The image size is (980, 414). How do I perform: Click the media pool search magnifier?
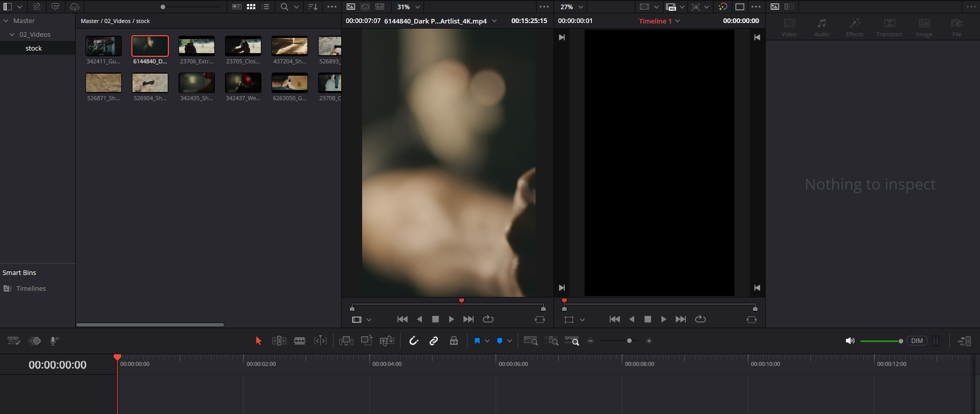(x=284, y=7)
